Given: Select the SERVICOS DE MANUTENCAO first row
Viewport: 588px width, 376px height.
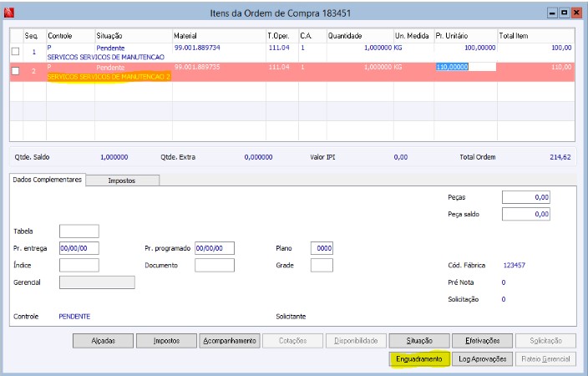Looking at the screenshot, I should [291, 53].
